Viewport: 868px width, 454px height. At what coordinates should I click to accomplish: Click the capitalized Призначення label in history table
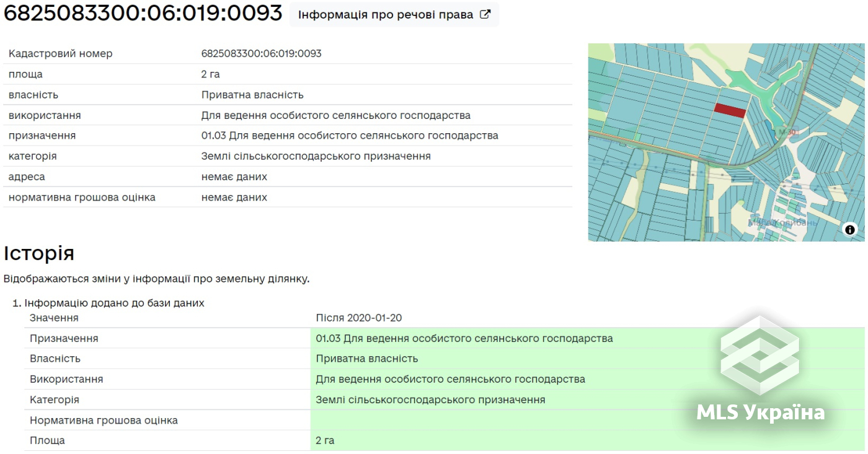64,339
